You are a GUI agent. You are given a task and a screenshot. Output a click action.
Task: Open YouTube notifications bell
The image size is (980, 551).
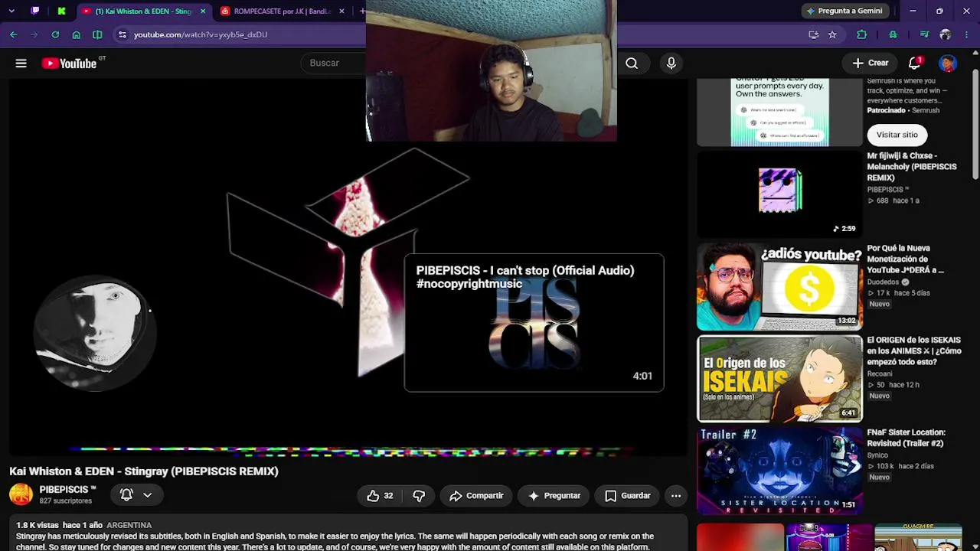point(914,64)
